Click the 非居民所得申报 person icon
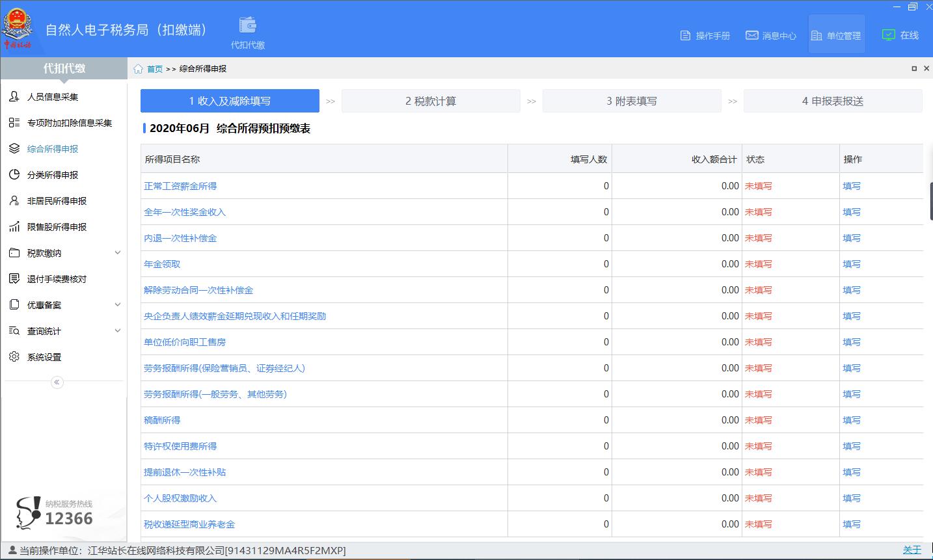The width and height of the screenshot is (933, 560). tap(14, 200)
